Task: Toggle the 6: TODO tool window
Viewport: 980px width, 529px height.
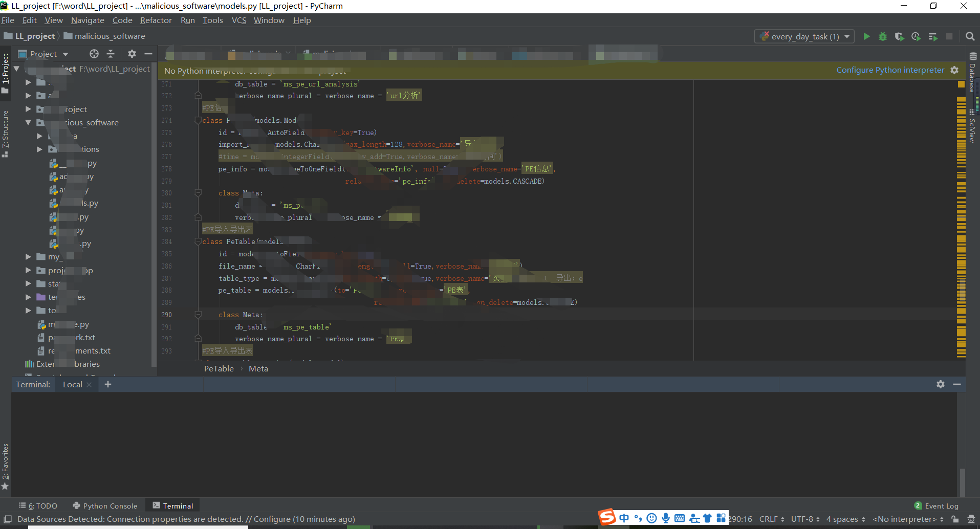Action: pyautogui.click(x=38, y=505)
